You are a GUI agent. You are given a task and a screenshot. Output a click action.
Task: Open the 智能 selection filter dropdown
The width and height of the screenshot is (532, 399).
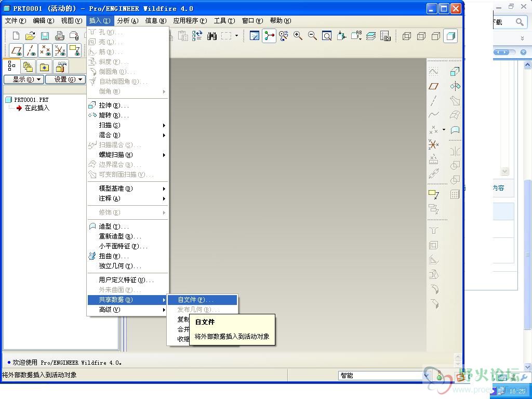click(x=427, y=375)
